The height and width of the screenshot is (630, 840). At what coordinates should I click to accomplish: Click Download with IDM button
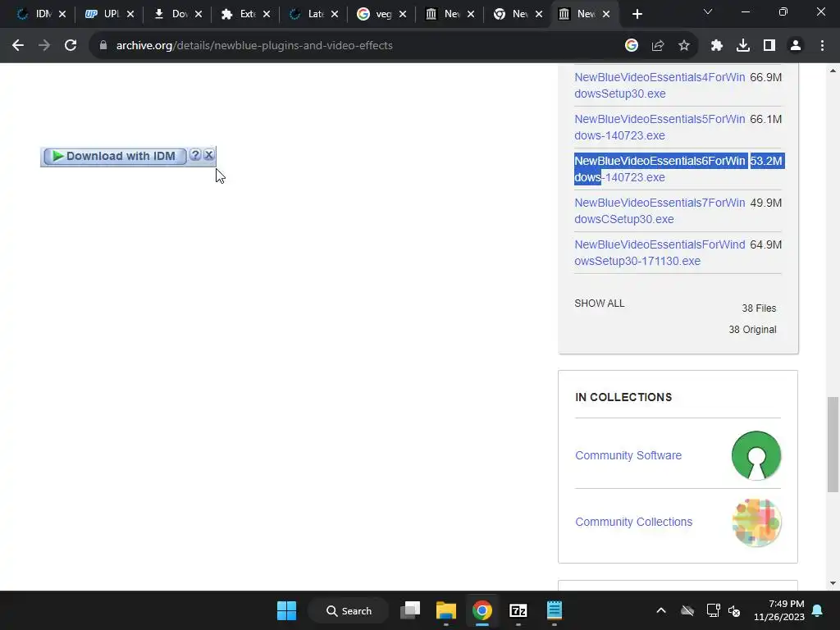click(x=115, y=156)
